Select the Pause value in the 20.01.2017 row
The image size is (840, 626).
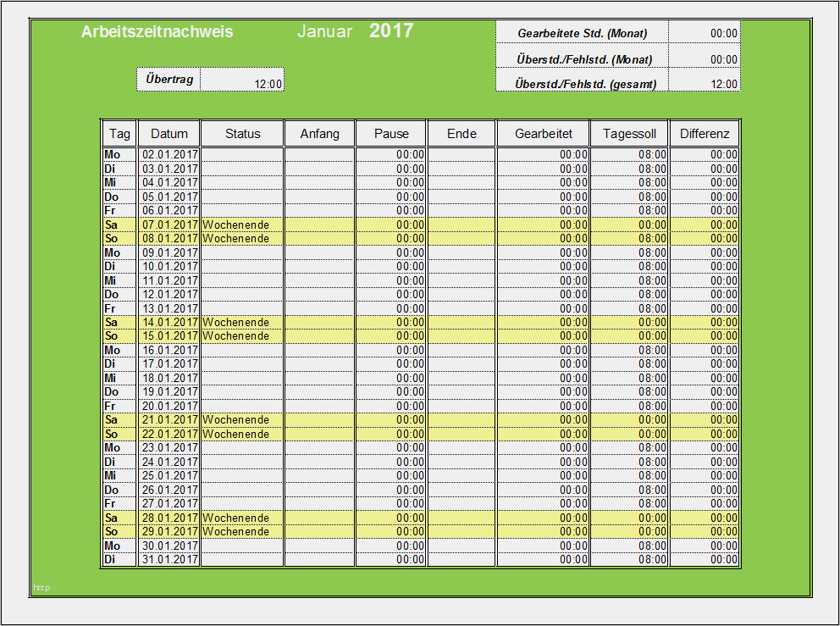pos(391,406)
